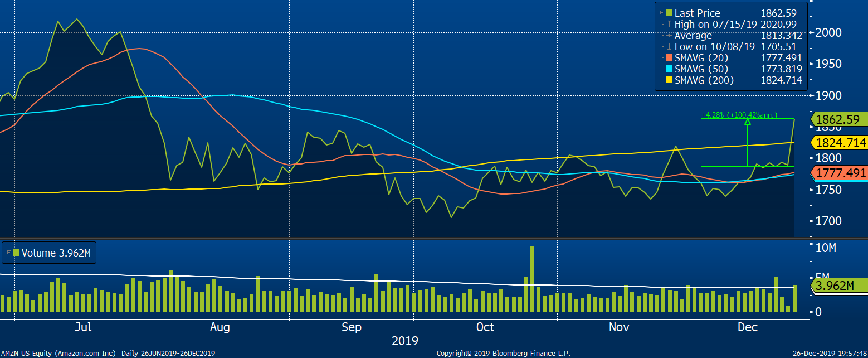Image resolution: width=868 pixels, height=358 pixels.
Task: Click the High marker icon in legend
Action: point(669,25)
